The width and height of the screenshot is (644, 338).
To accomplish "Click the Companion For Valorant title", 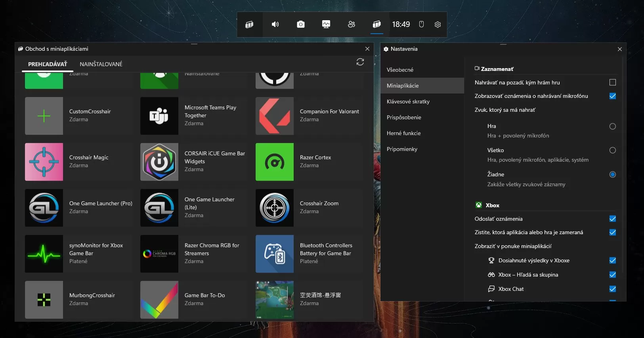I will coord(329,111).
